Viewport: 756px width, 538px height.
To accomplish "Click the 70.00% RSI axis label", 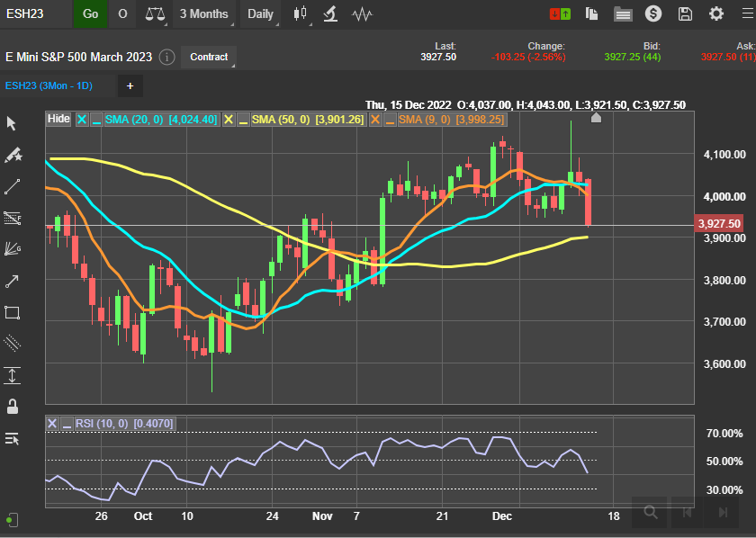I will (x=724, y=434).
